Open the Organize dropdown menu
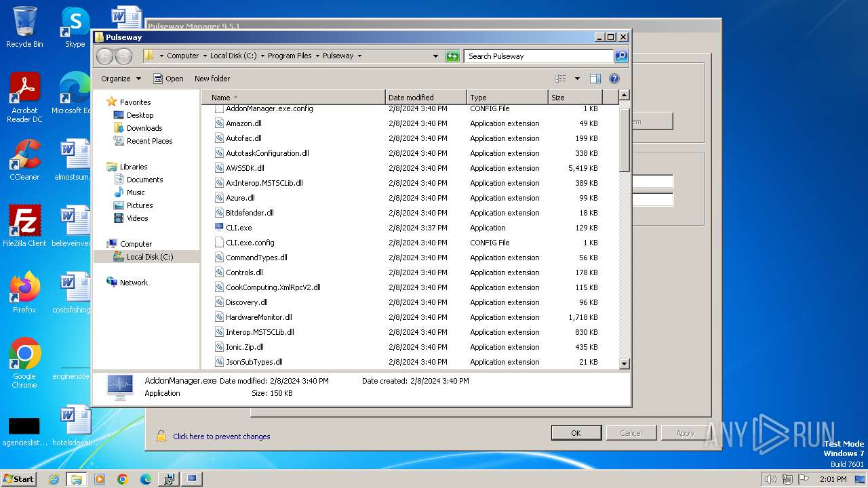Image resolution: width=868 pixels, height=488 pixels. pyautogui.click(x=121, y=79)
